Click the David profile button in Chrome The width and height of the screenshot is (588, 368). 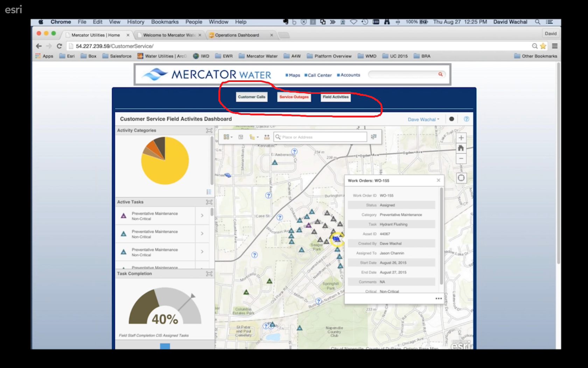pyautogui.click(x=551, y=34)
